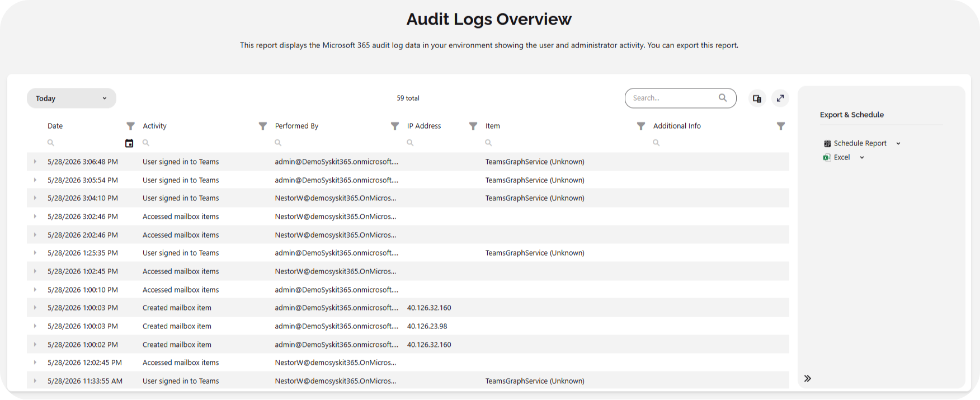Expand the 12:02:45 PM row

point(35,363)
